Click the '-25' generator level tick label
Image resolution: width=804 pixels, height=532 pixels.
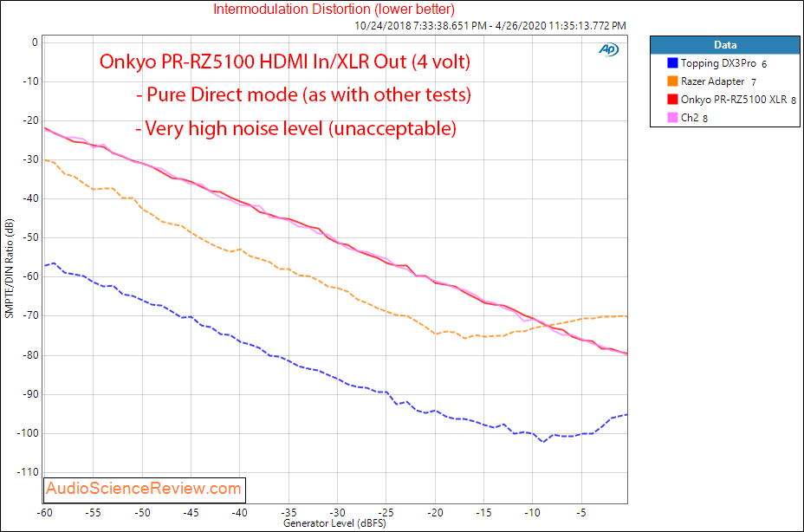(386, 513)
